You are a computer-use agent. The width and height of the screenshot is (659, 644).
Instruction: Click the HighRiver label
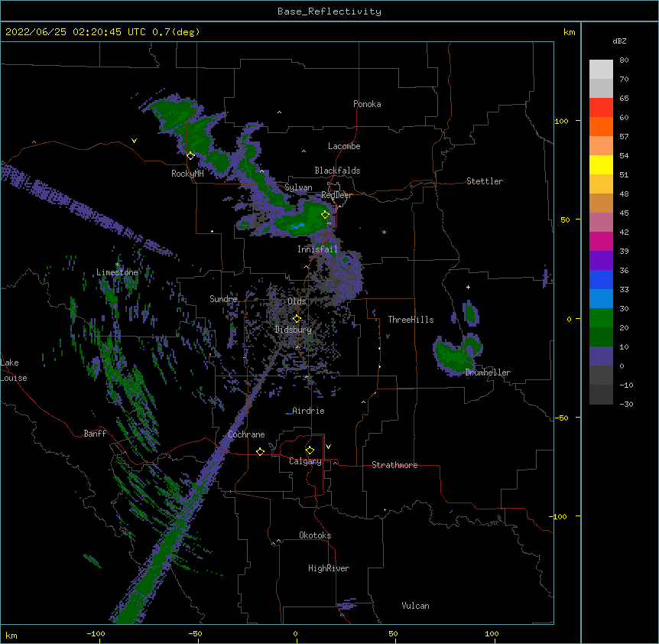coord(329,568)
